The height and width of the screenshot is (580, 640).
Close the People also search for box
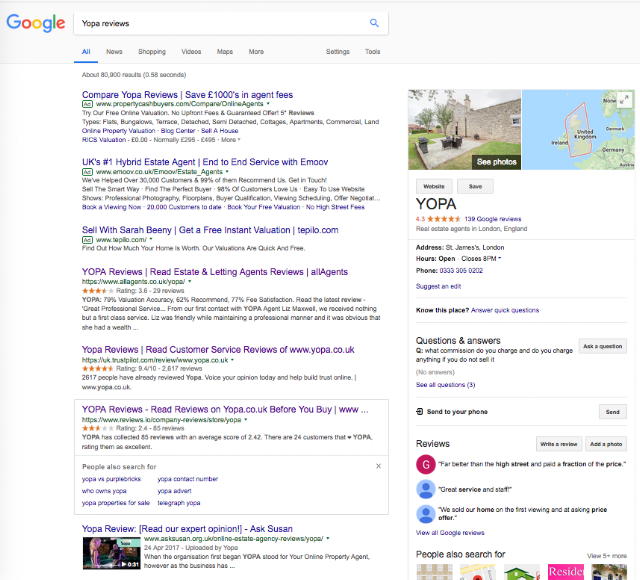378,466
